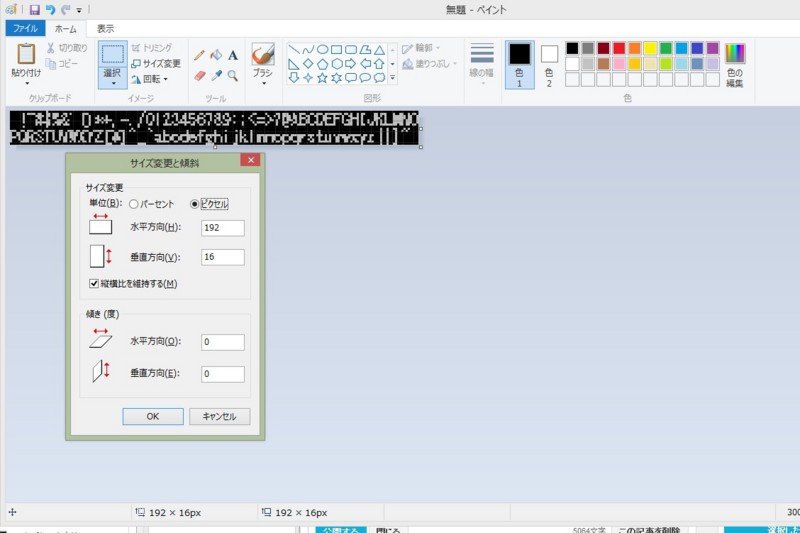Viewport: 800px width, 533px height.
Task: Pick the Right arrow shape
Action: point(351,64)
